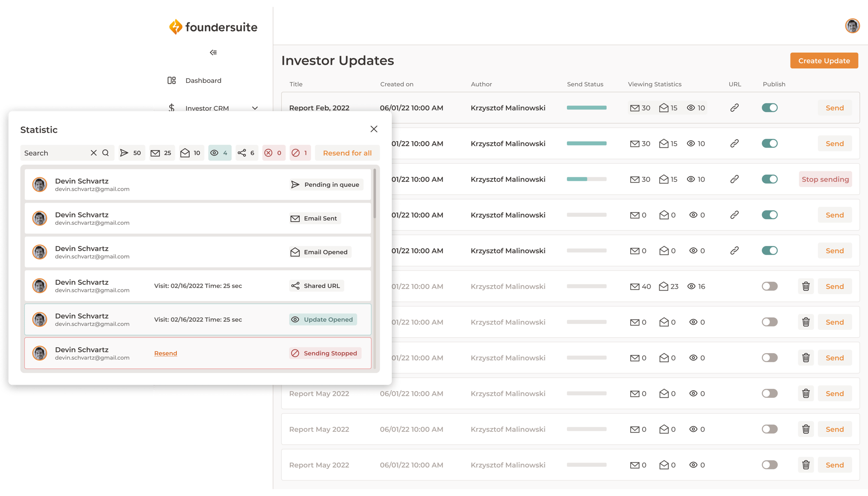Open the Dashboard menu item

[x=194, y=80]
